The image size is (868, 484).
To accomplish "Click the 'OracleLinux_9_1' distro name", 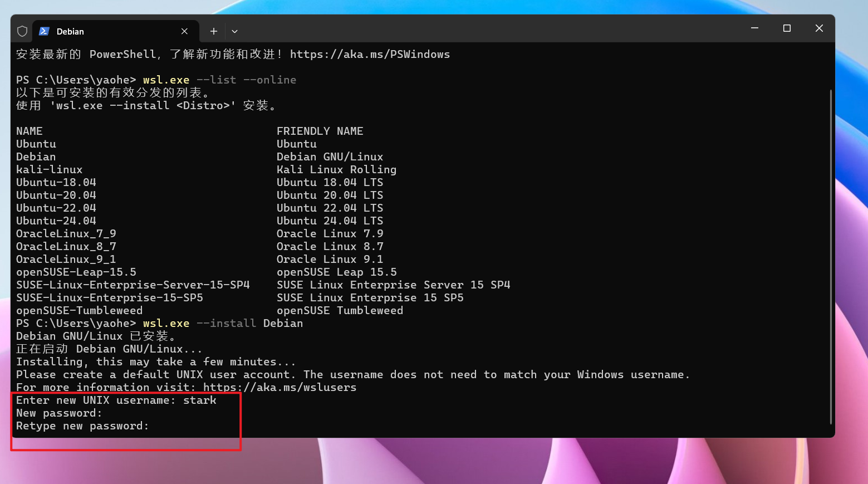I will 66,259.
